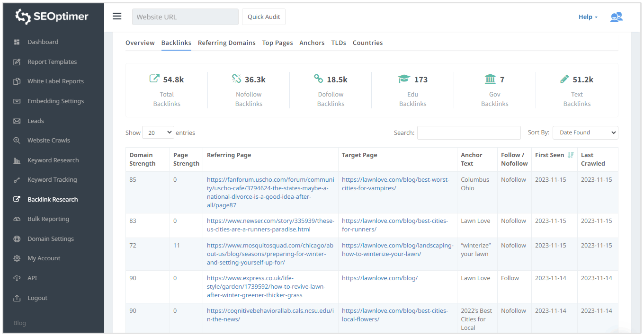Click the hamburger menu icon
This screenshot has width=644, height=336.
click(x=117, y=17)
